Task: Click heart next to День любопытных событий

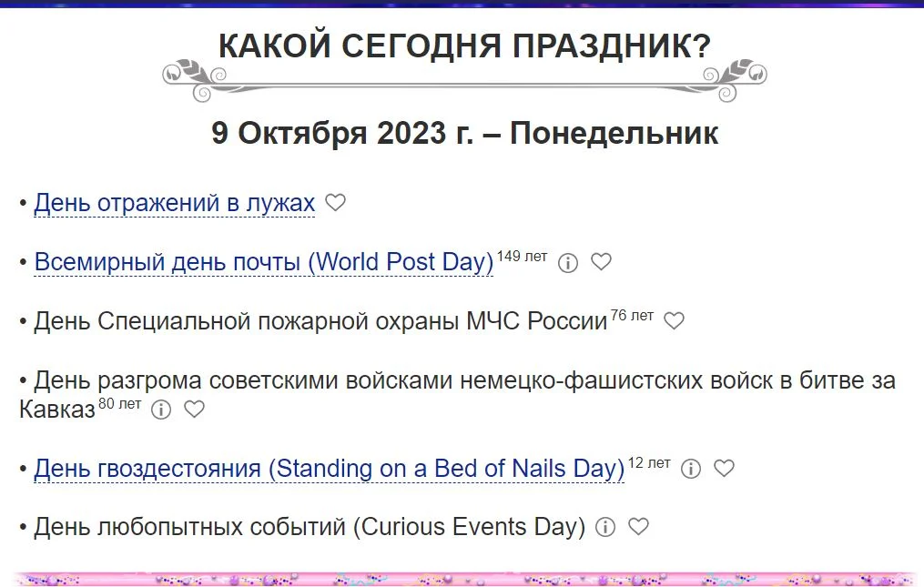Action: tap(638, 526)
